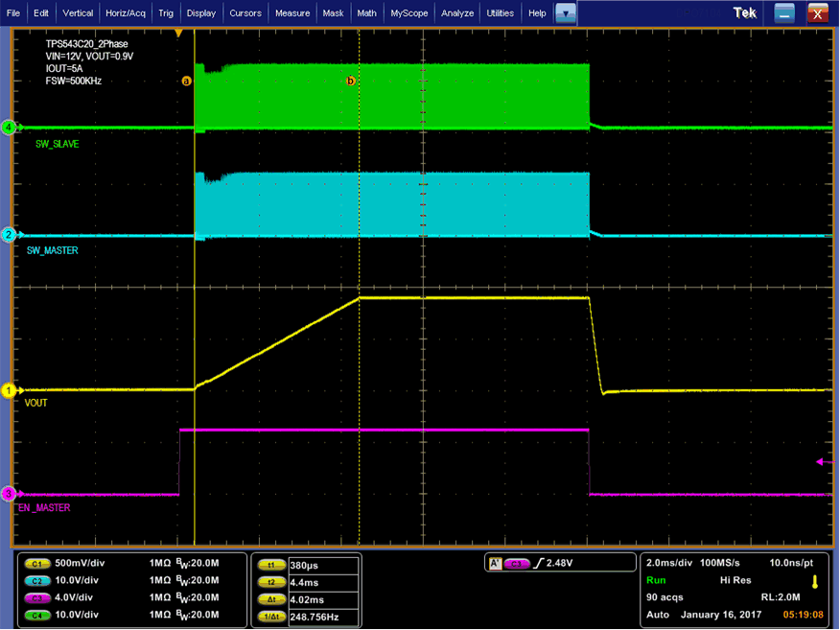Open the Horiz/Acq menu
Viewport: 840px width, 630px height.
coord(125,13)
